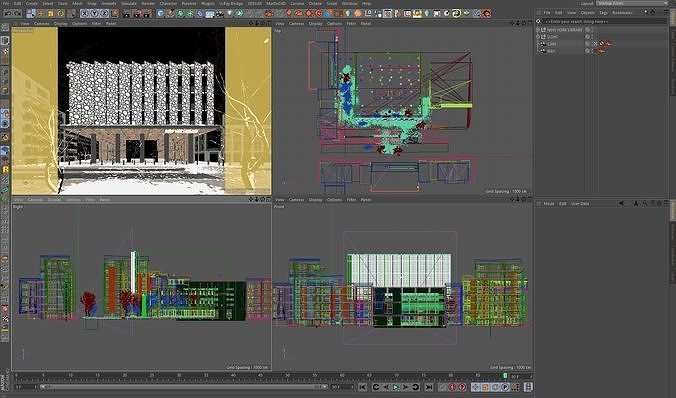Toggle the Z axis lock icon
Screen dimensions: 676x398
click(104, 14)
